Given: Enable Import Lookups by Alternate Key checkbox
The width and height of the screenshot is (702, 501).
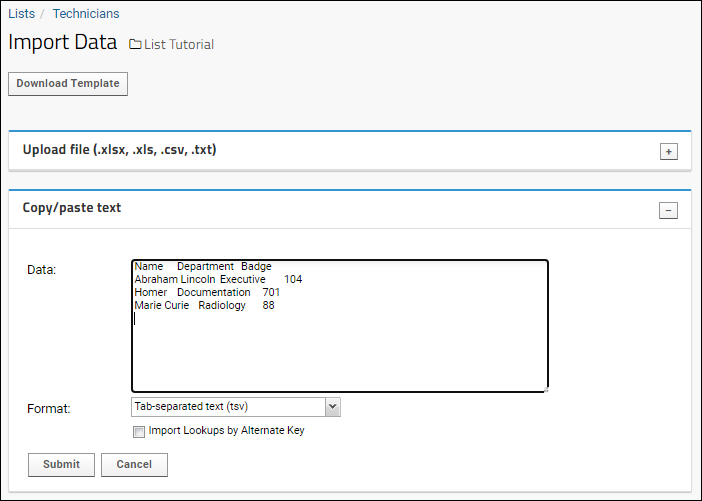Looking at the screenshot, I should click(x=139, y=432).
